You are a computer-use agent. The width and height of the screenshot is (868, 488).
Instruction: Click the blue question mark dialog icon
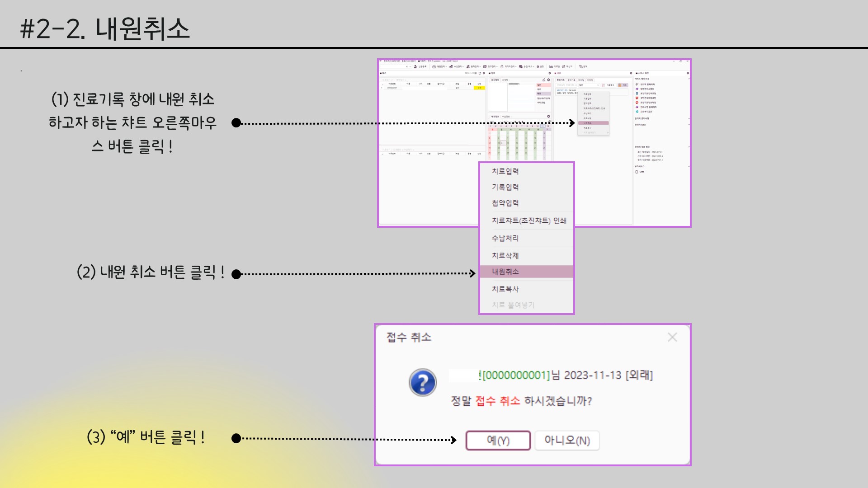tap(422, 383)
